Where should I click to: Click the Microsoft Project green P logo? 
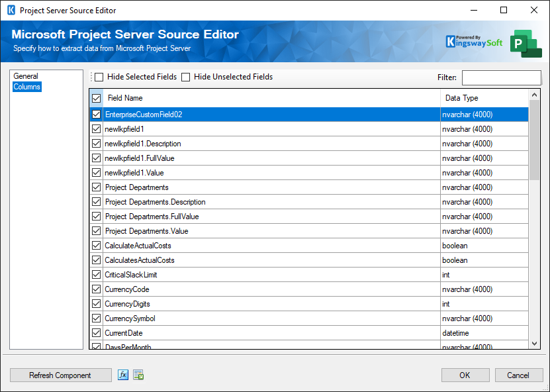point(526,44)
